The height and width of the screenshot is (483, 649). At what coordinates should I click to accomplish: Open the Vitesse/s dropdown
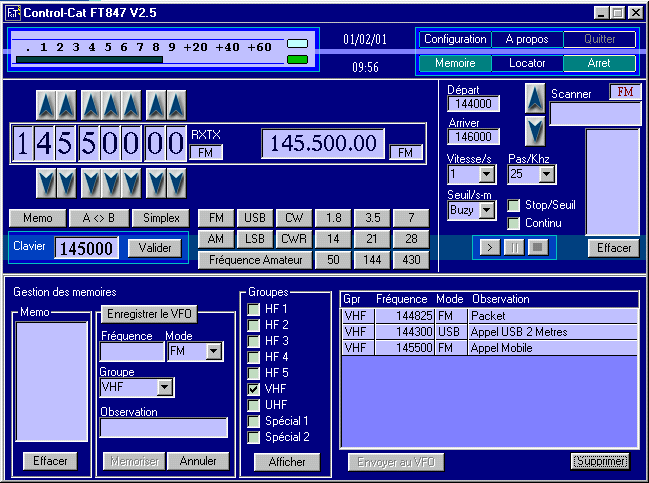pyautogui.click(x=487, y=174)
